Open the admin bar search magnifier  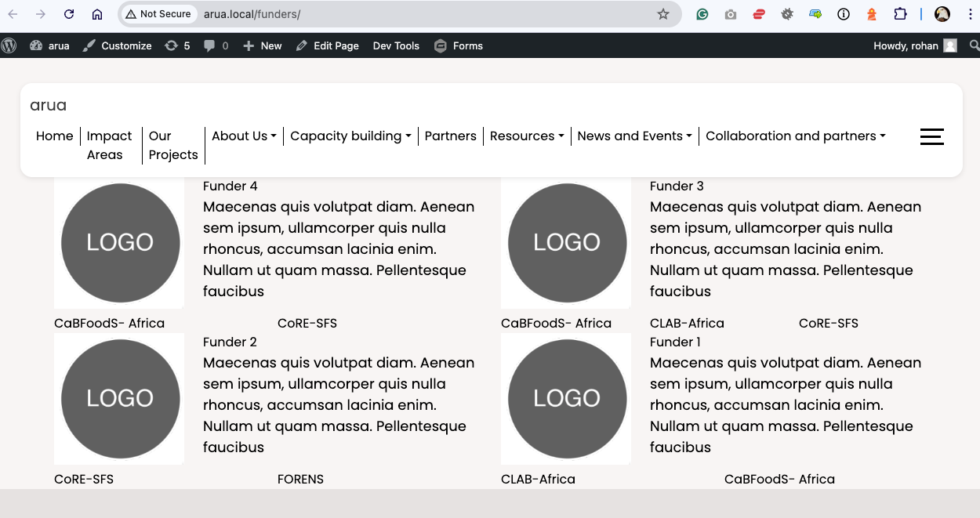[x=974, y=45]
